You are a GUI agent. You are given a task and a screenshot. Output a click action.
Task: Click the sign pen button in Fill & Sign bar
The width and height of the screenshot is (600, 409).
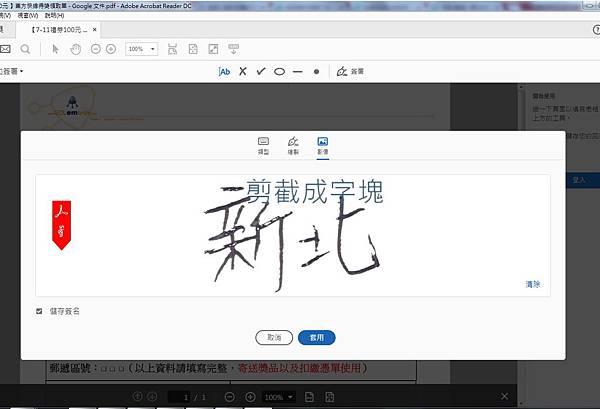(350, 72)
